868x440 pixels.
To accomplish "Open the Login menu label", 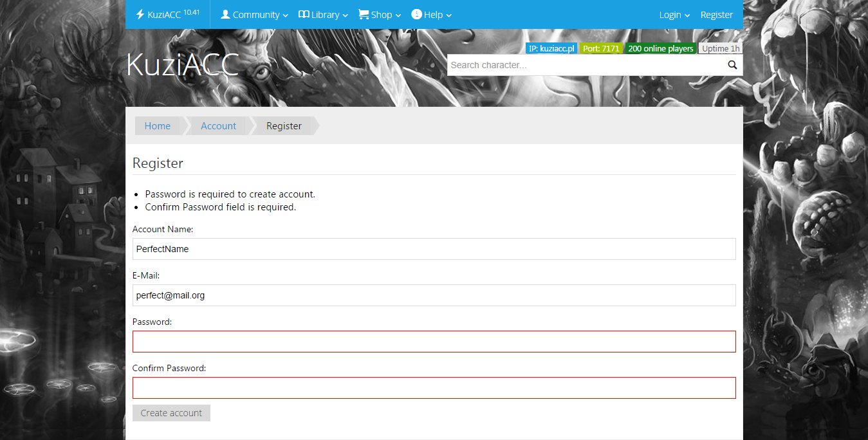I will 670,15.
